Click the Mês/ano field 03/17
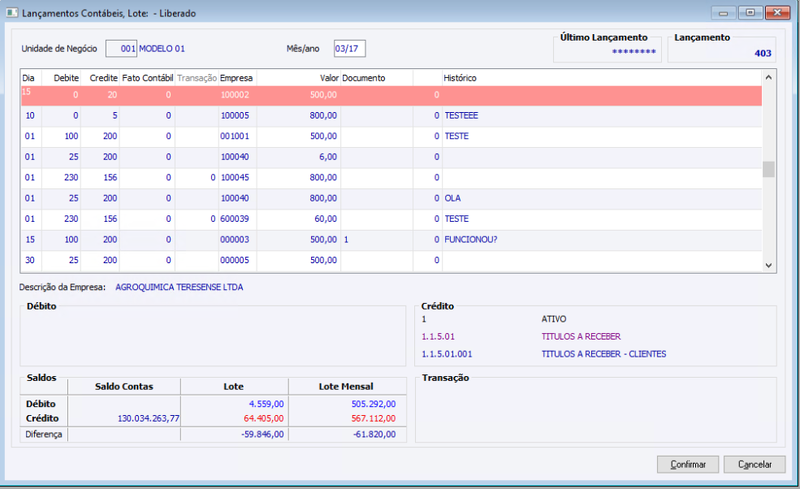 pos(349,48)
